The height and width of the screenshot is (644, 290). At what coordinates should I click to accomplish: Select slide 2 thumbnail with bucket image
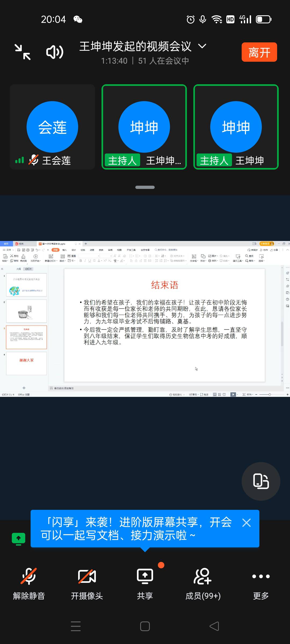coord(26,311)
